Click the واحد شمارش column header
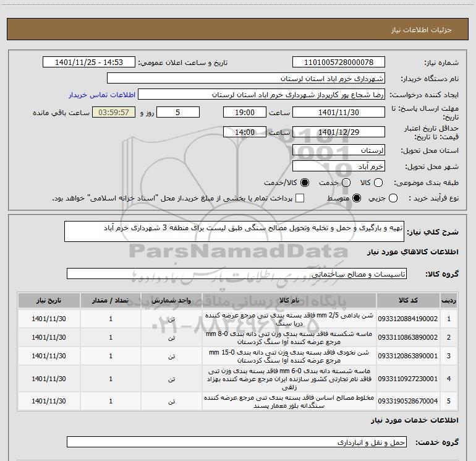Viewport: 476px width, 461px height. 171,301
